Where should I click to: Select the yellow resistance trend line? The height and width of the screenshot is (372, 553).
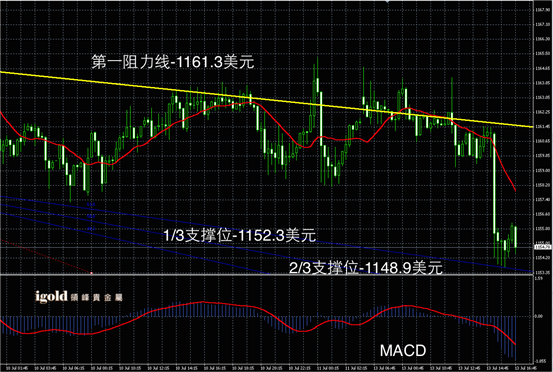click(267, 99)
